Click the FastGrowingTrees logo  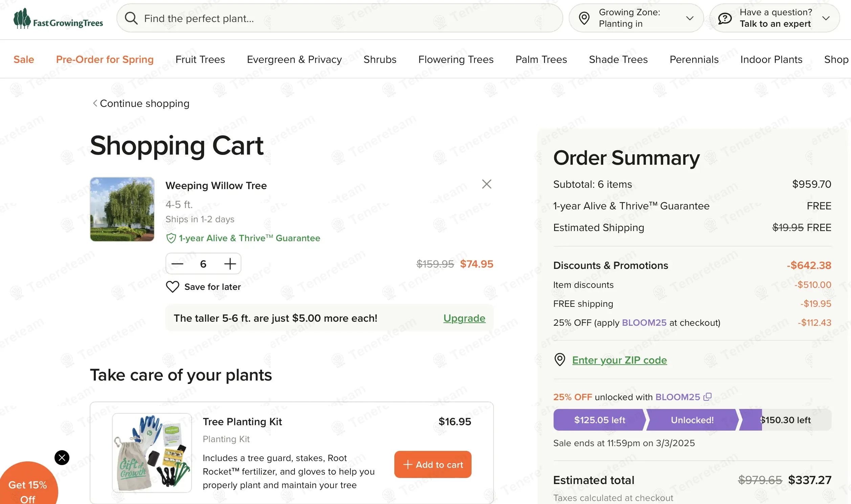(x=58, y=19)
